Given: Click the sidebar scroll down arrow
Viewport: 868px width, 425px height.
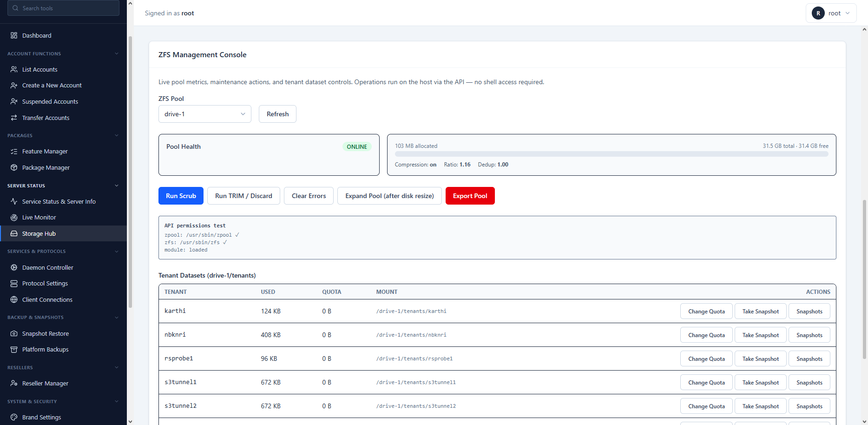Looking at the screenshot, I should 130,421.
